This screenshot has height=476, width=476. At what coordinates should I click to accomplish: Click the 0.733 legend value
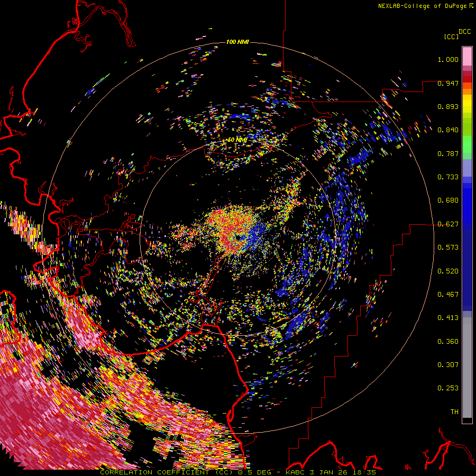pos(448,177)
